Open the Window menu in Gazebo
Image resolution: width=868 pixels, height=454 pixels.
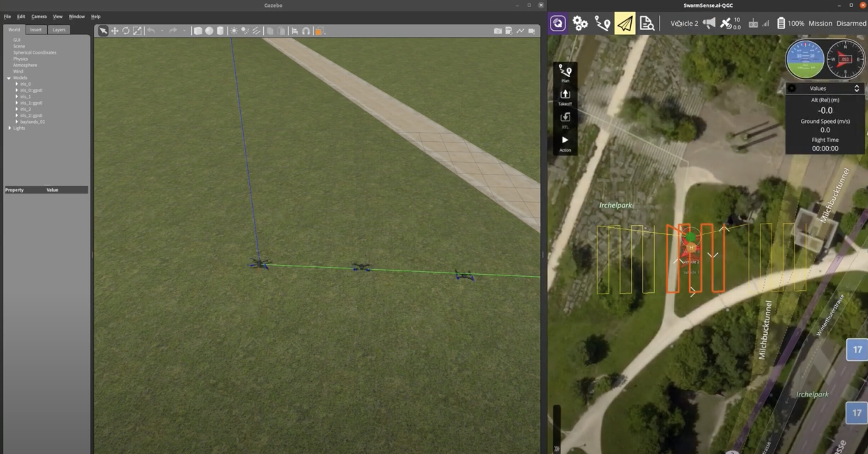(x=76, y=16)
